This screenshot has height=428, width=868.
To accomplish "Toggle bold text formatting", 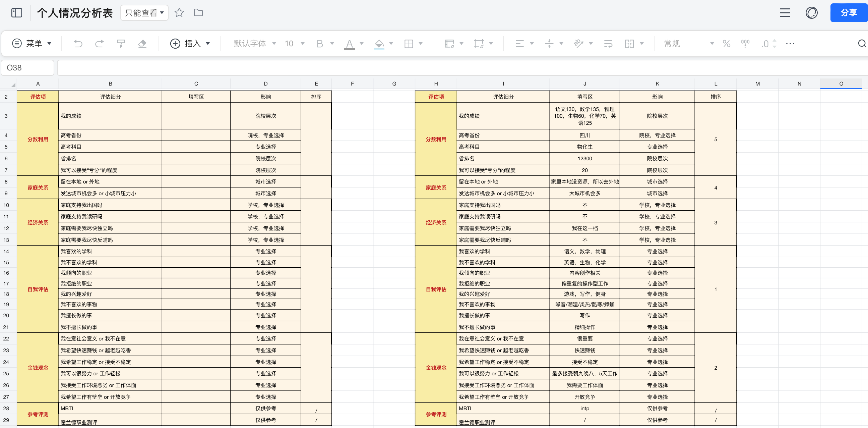I will pos(319,44).
